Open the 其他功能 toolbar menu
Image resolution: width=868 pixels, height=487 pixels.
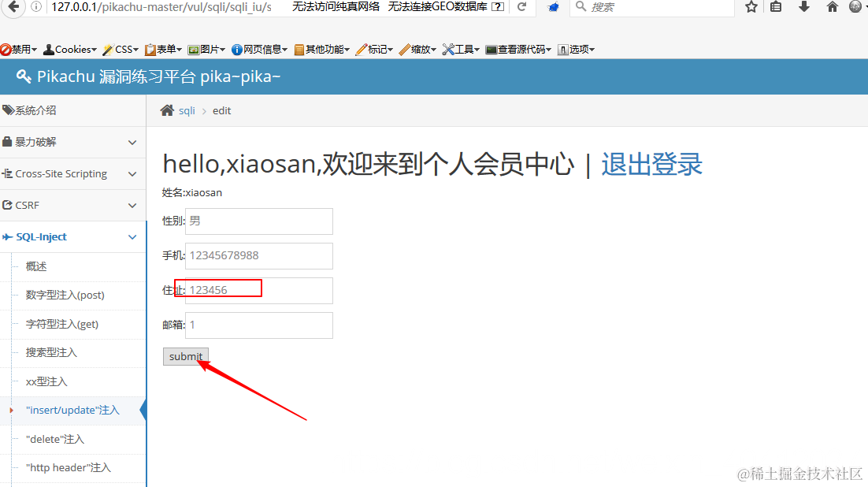point(321,50)
